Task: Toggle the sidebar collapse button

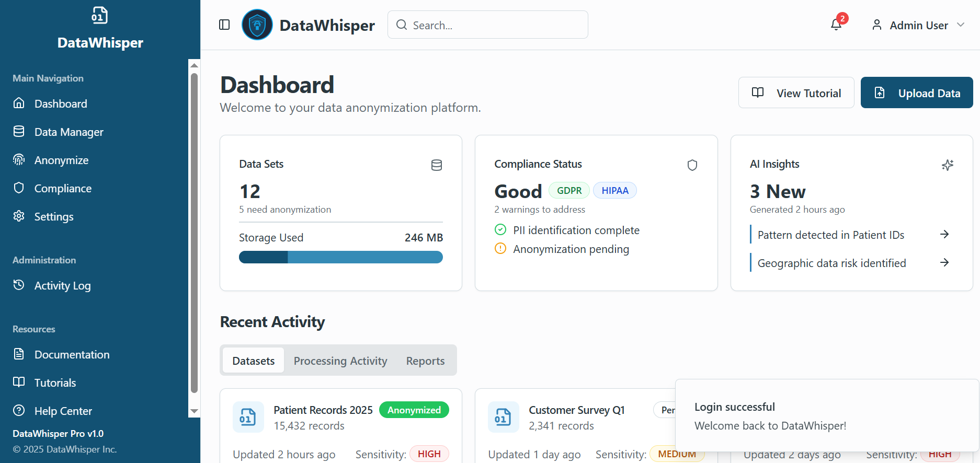Action: (224, 25)
